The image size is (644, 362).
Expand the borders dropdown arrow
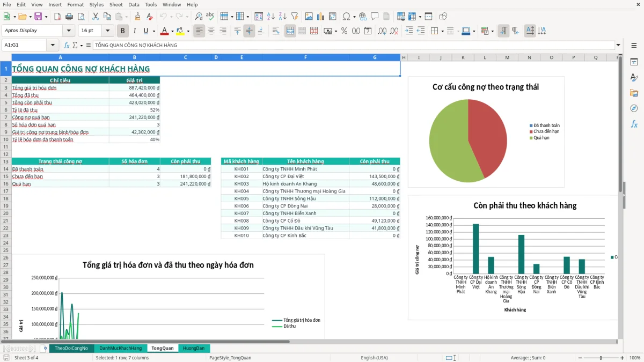442,31
